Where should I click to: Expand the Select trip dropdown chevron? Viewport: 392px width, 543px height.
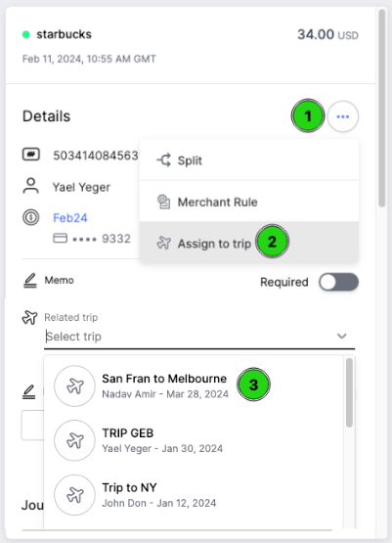[342, 336]
